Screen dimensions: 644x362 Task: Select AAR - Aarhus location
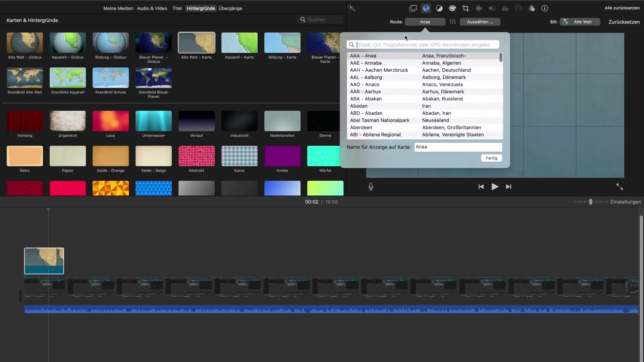coord(425,92)
